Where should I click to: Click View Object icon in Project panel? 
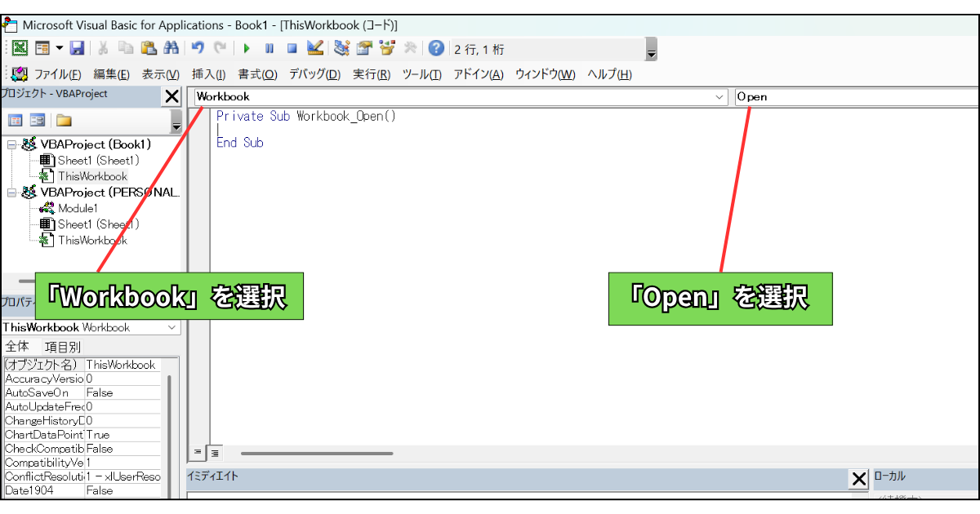click(x=38, y=121)
